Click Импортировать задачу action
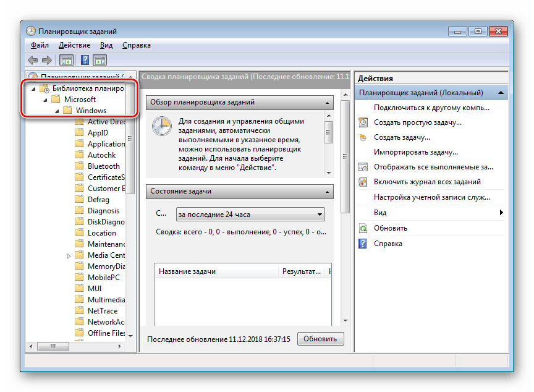 pos(415,152)
